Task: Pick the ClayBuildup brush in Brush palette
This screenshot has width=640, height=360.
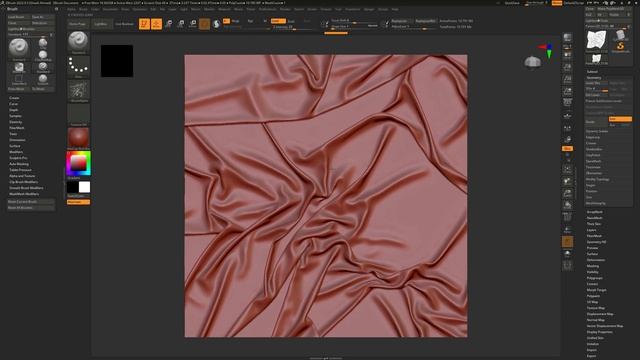Action: point(43,56)
